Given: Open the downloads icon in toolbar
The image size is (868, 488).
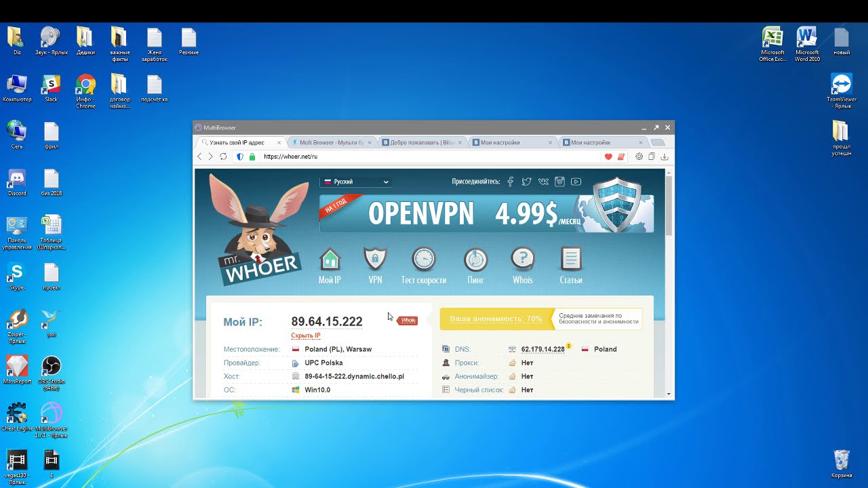Looking at the screenshot, I should click(665, 157).
